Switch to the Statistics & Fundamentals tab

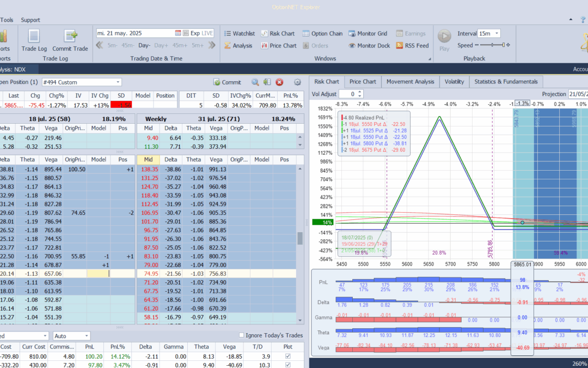pyautogui.click(x=506, y=81)
